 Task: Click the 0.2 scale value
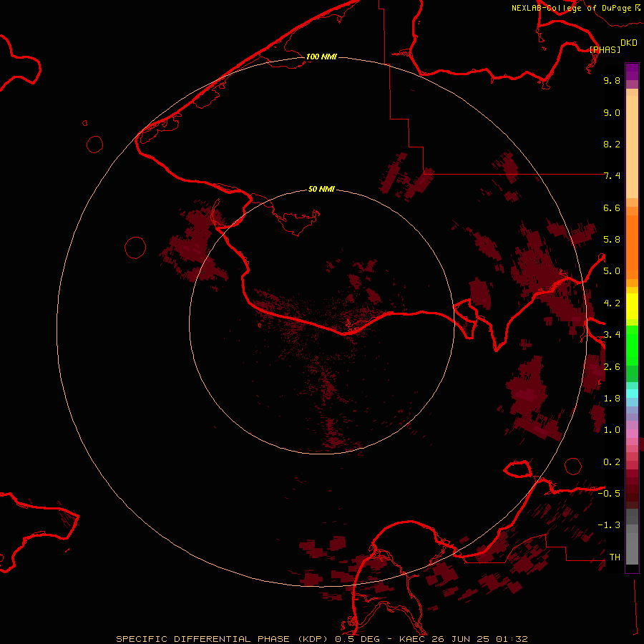(x=612, y=462)
